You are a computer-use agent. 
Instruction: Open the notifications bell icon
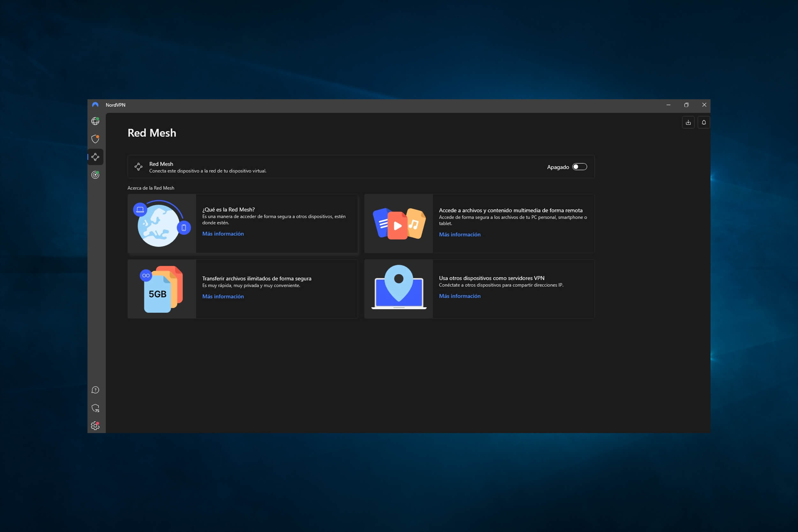pos(704,123)
